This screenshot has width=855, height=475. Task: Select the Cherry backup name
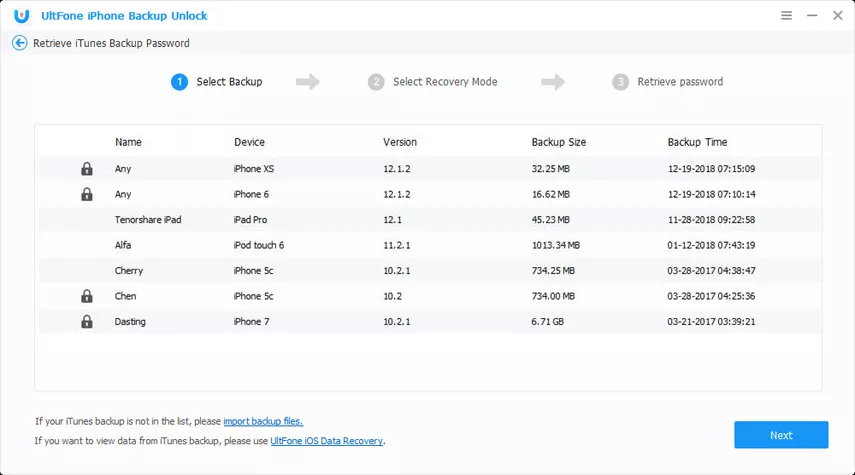click(129, 270)
